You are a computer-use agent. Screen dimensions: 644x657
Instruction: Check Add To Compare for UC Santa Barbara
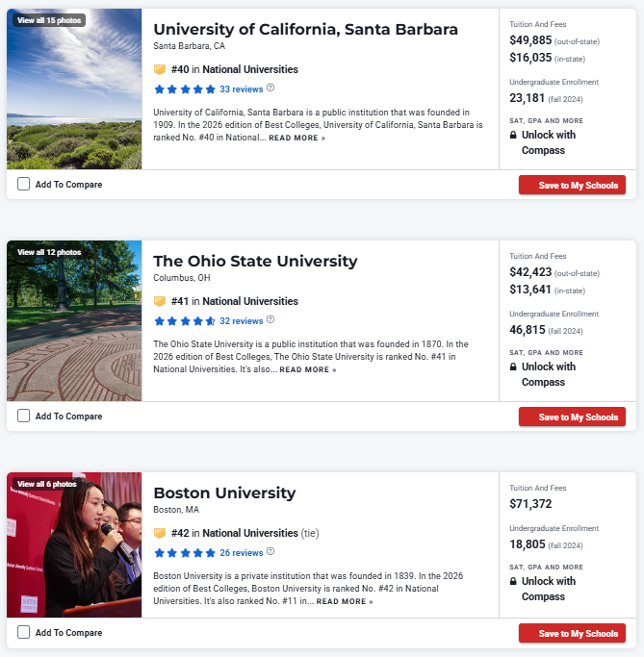coord(23,184)
